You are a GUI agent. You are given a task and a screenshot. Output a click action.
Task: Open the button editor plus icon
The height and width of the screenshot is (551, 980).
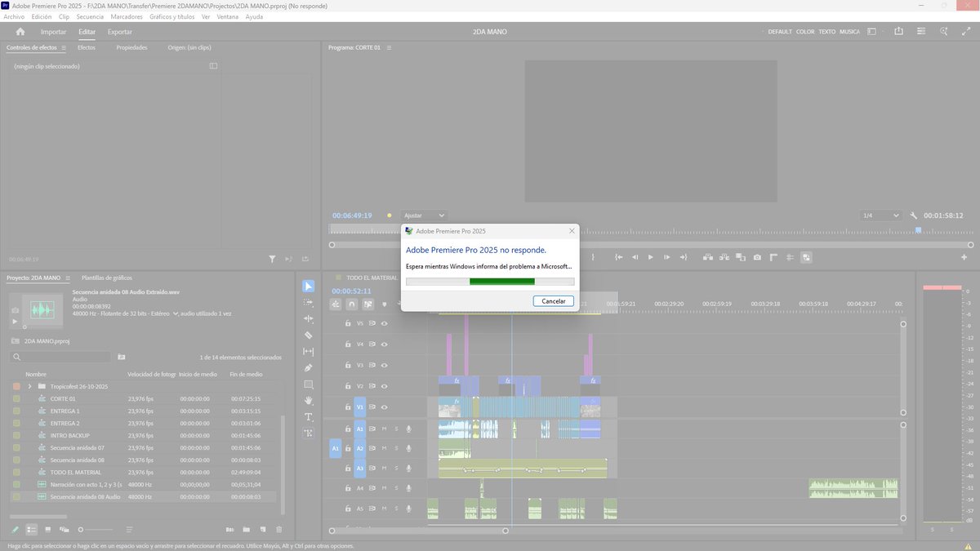[964, 257]
